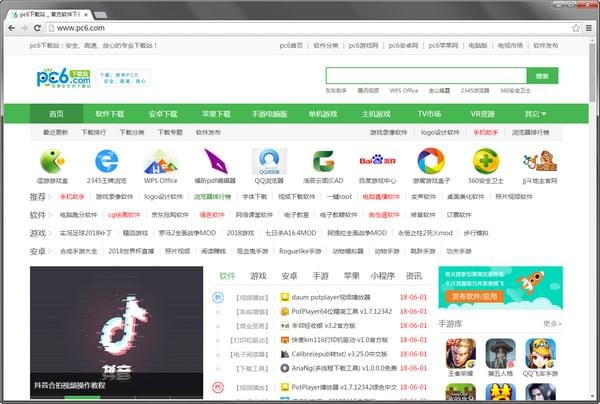Open the TikTok video tutorial banner
This screenshot has width=600, height=404.
coord(116,332)
